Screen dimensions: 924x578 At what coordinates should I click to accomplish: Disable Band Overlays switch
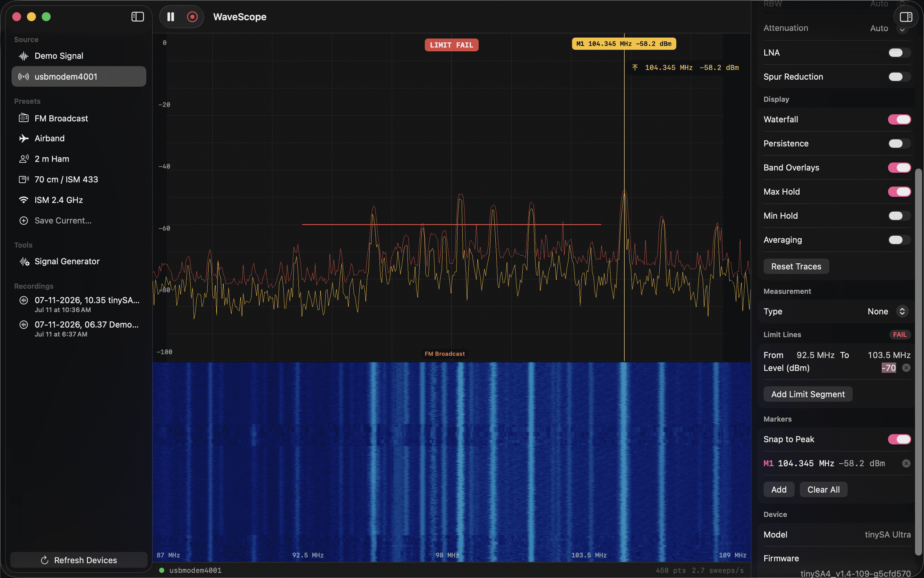[899, 167]
